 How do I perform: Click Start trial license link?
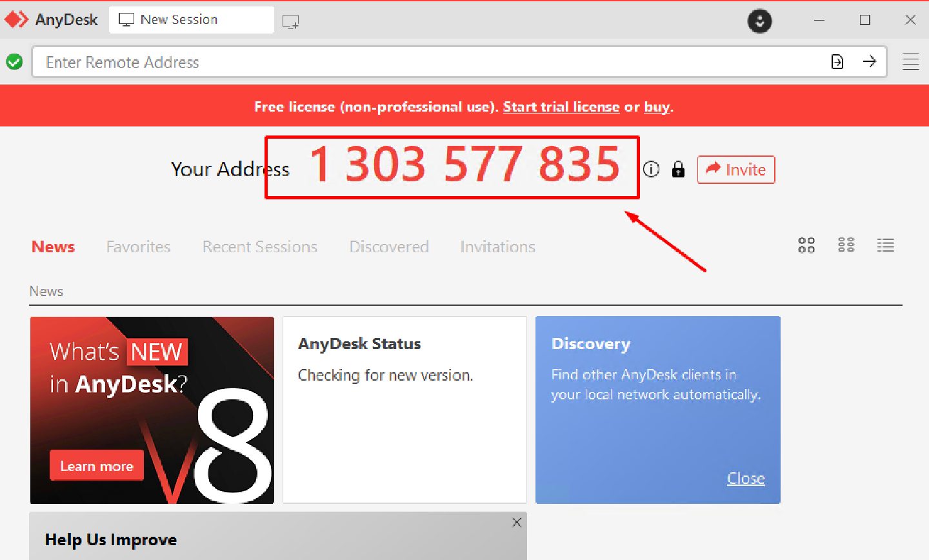[x=561, y=106]
